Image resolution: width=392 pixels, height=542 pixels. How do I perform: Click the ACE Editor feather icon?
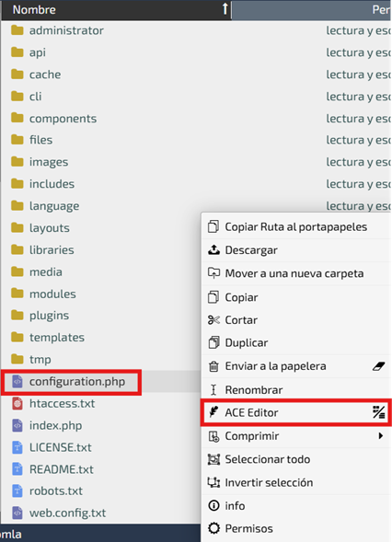click(213, 412)
